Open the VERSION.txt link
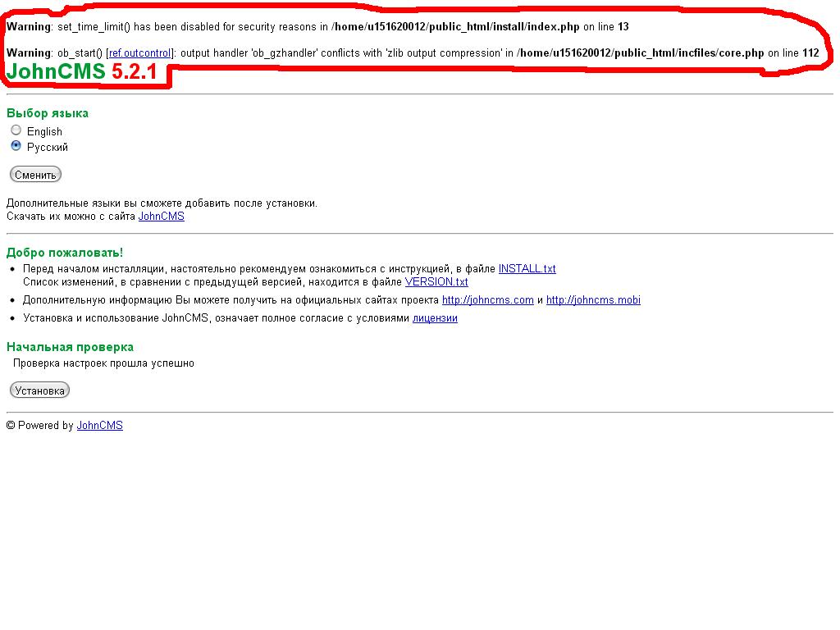 [x=436, y=282]
